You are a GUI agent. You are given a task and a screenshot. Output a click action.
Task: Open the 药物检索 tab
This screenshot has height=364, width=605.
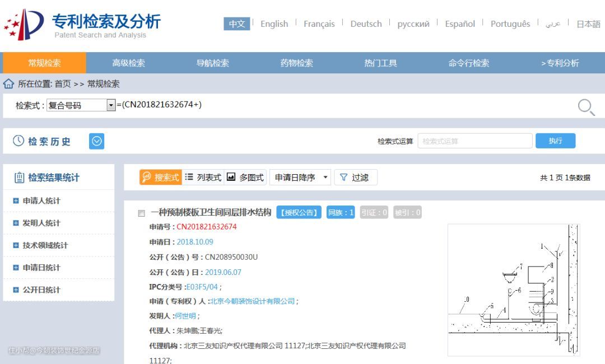296,63
